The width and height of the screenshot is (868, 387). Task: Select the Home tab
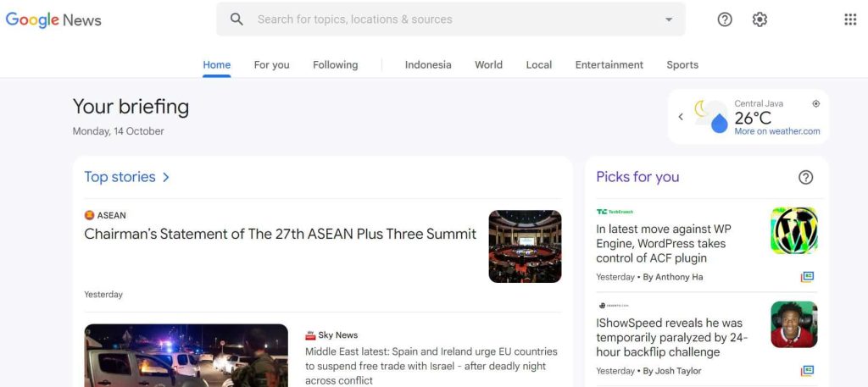(x=216, y=64)
